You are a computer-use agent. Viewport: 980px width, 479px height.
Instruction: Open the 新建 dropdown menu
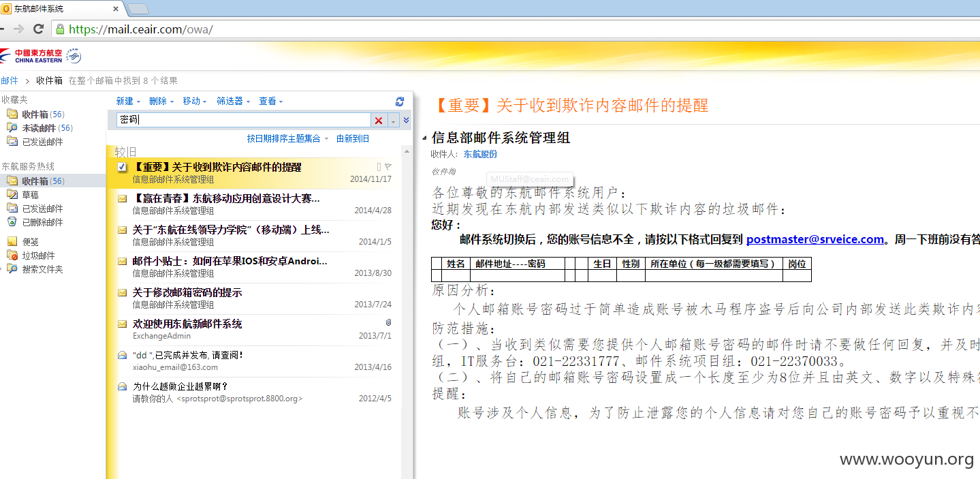[128, 101]
